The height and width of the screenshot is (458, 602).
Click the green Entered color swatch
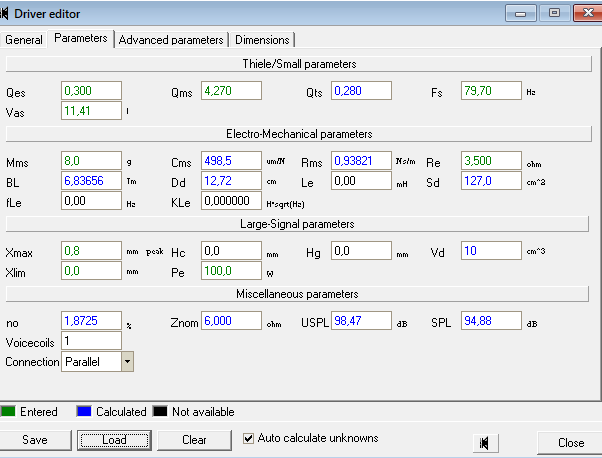point(8,412)
